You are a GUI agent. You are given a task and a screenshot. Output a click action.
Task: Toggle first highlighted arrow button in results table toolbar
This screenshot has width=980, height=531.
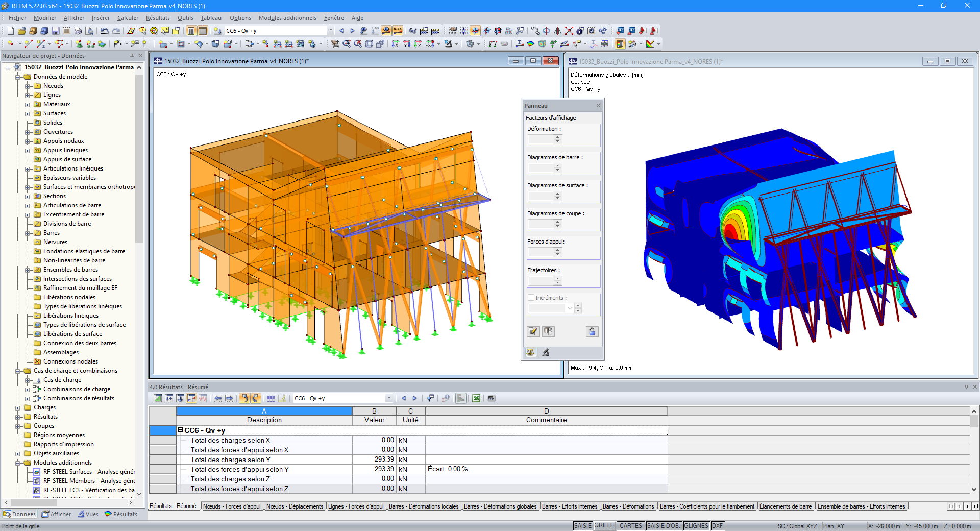coord(244,398)
